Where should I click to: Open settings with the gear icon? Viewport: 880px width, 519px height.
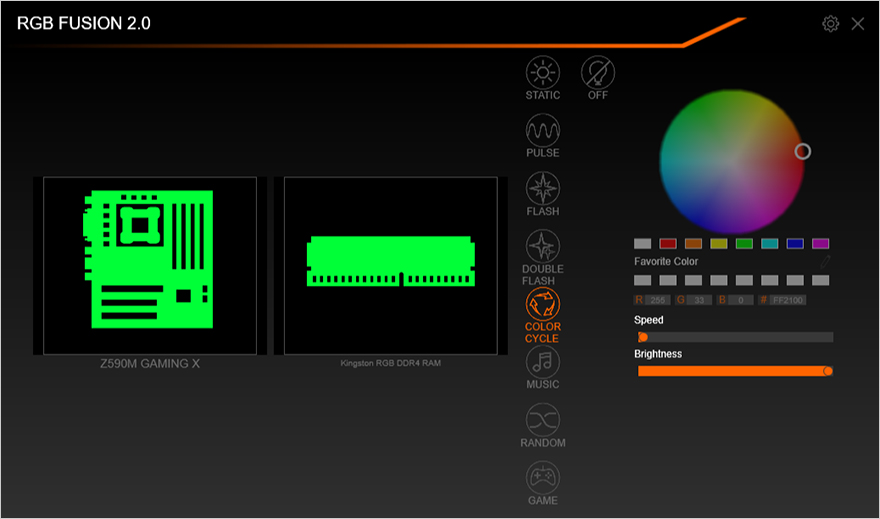click(x=831, y=24)
